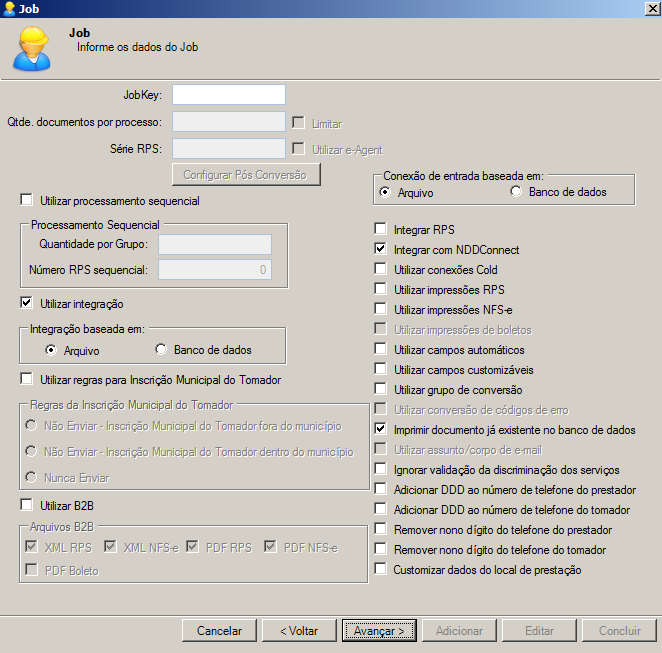662x653 pixels.
Task: Uncheck Utilizar integração option
Action: 26,303
